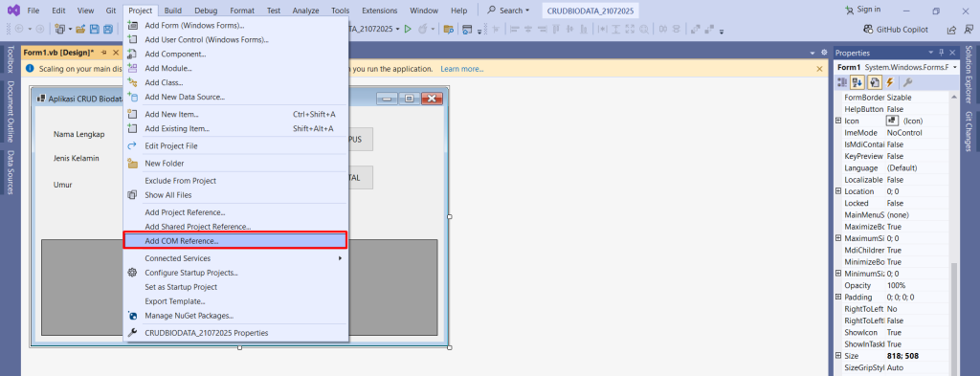Pin the Properties panel with auto-hide icon

942,53
